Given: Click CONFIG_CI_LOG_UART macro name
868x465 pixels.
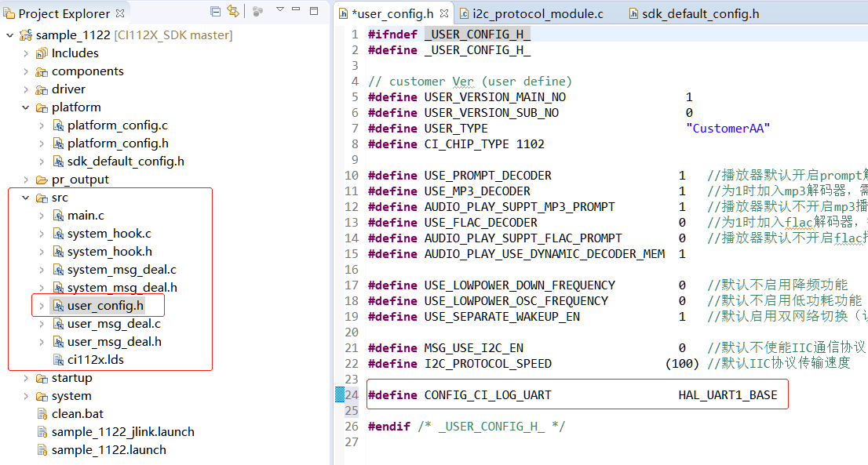Looking at the screenshot, I should [487, 395].
